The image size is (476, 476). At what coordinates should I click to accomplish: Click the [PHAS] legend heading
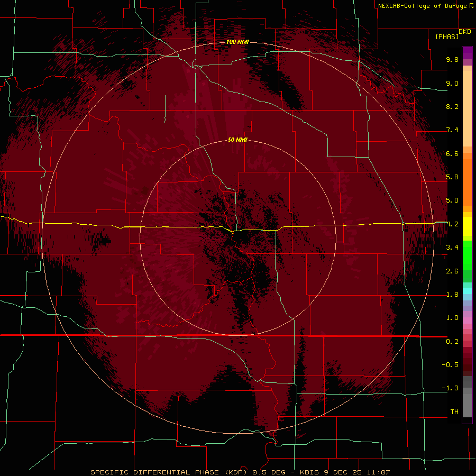[x=447, y=36]
